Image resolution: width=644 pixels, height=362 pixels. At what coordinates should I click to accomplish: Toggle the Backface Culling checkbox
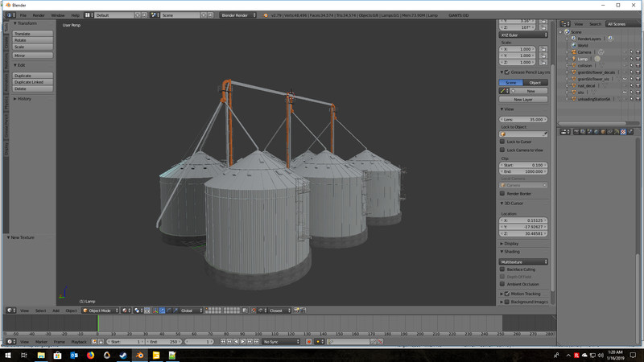click(x=503, y=269)
